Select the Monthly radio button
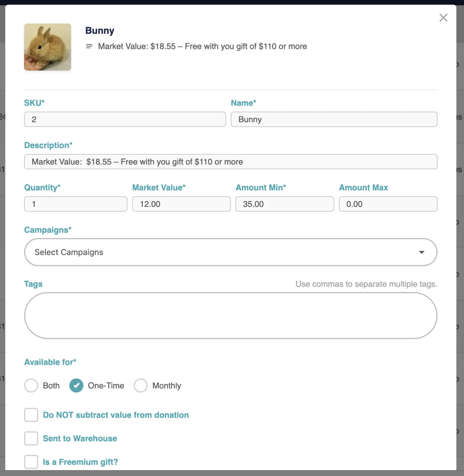Image resolution: width=464 pixels, height=476 pixels. pyautogui.click(x=141, y=386)
